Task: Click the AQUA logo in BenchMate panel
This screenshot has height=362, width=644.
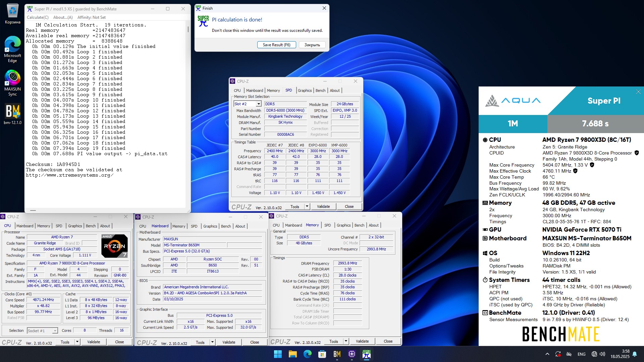Action: [x=513, y=101]
